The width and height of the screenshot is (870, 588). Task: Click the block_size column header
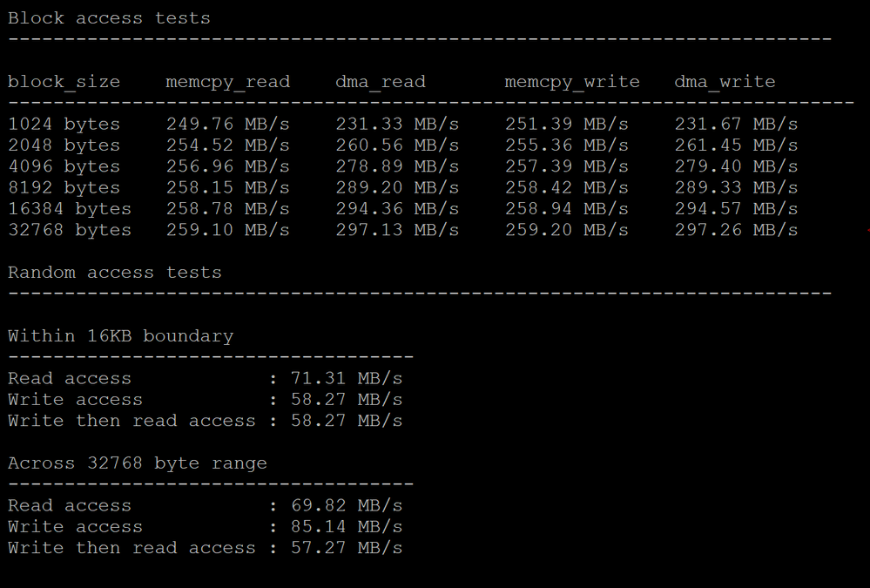click(64, 82)
